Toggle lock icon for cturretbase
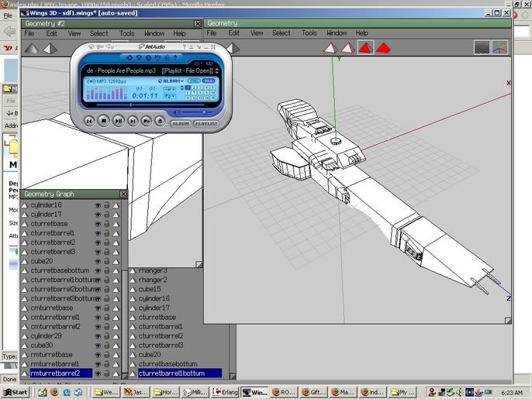 tap(107, 223)
